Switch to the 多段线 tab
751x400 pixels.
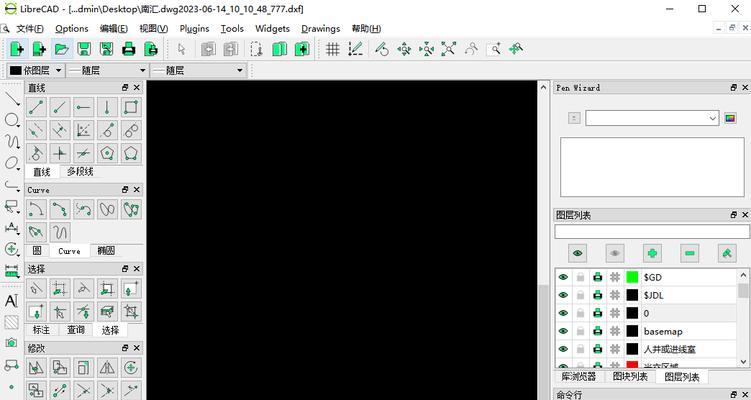pyautogui.click(x=80, y=171)
